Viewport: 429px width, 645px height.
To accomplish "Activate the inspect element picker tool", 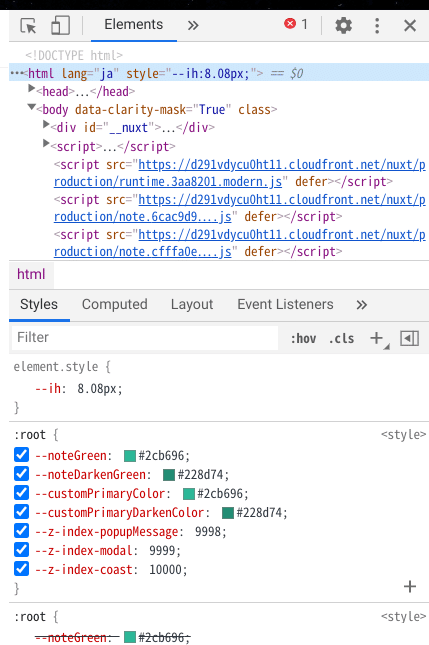I will click(x=28, y=26).
